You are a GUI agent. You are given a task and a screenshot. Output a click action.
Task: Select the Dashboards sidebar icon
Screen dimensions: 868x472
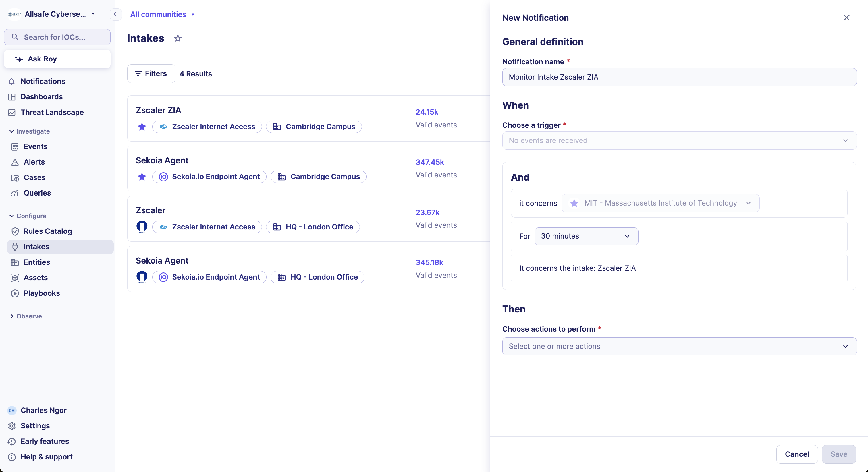coord(12,97)
